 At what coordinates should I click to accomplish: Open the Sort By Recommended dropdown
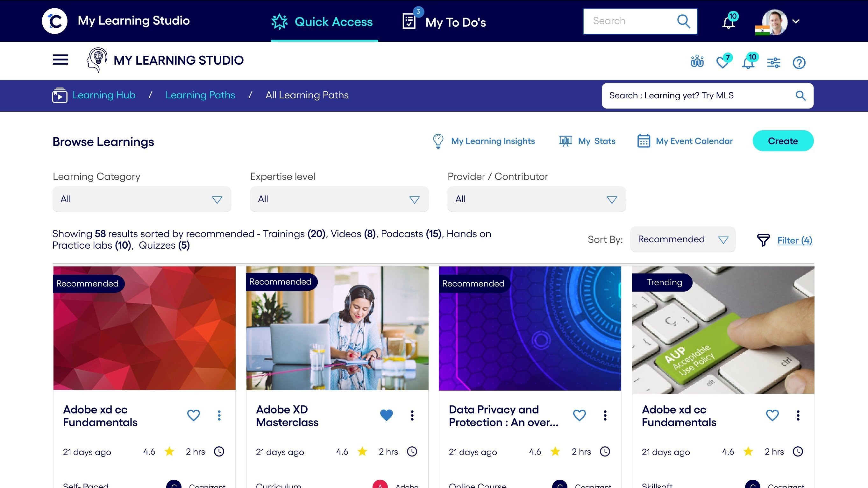tap(683, 239)
